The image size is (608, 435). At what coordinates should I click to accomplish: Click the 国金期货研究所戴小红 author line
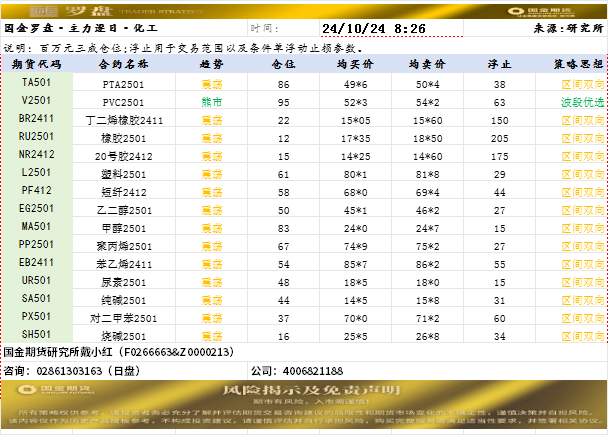(x=119, y=352)
